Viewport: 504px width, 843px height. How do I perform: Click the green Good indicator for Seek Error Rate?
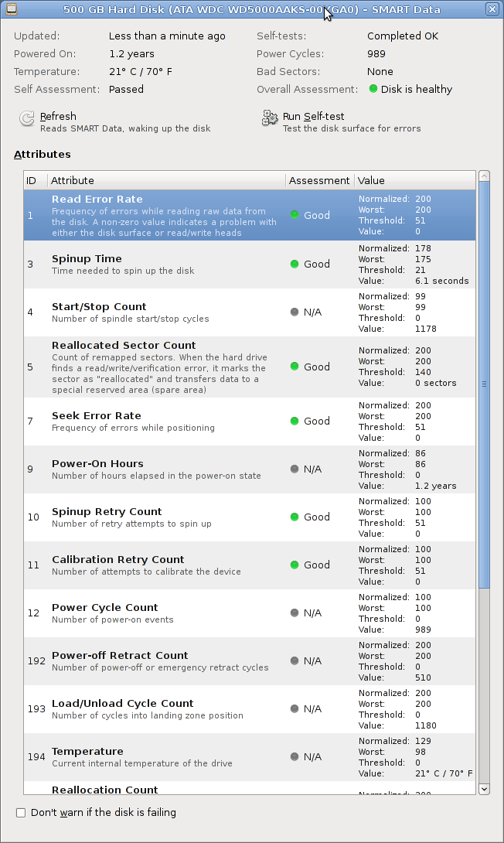(295, 421)
